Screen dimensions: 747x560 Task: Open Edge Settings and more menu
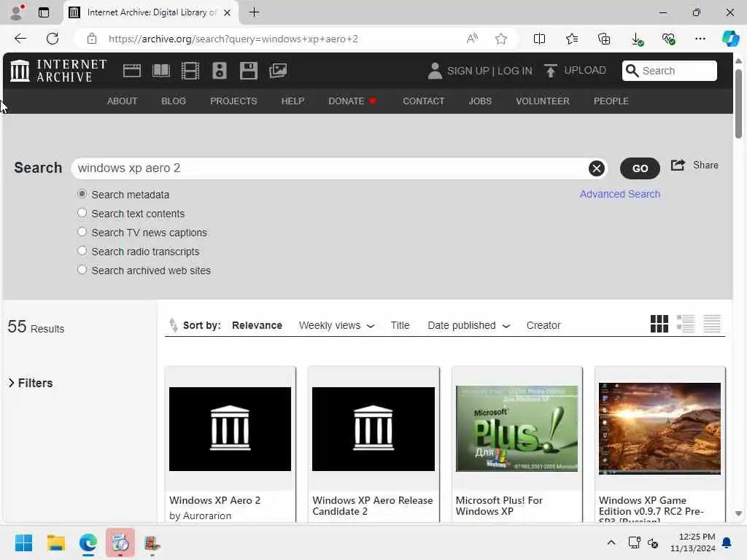[x=700, y=39]
